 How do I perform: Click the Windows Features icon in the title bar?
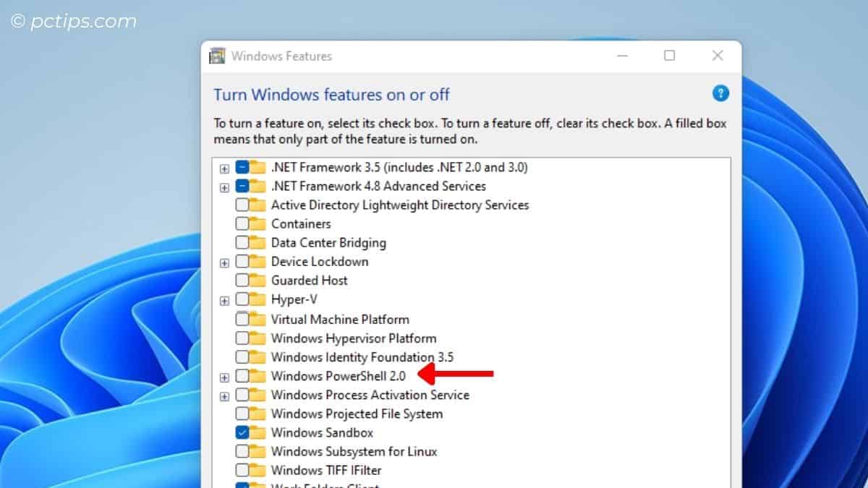coord(216,56)
